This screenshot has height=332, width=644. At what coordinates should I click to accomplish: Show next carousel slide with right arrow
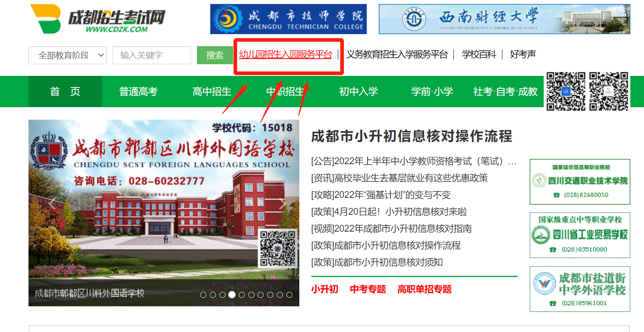282,204
